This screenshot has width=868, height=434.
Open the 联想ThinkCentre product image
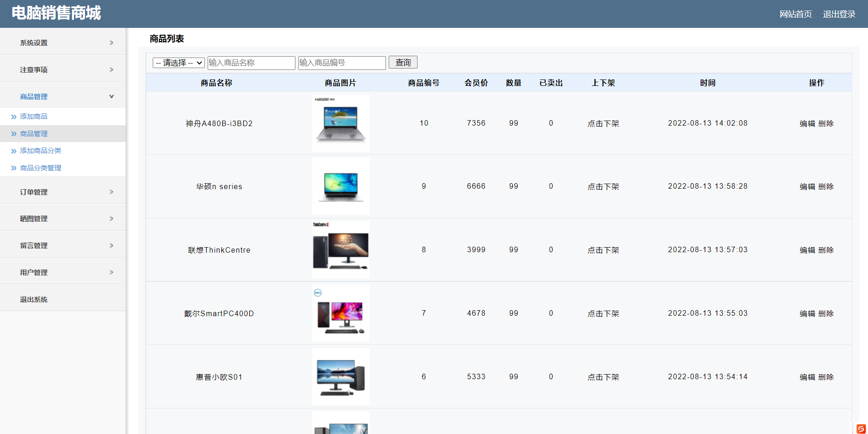(x=341, y=249)
